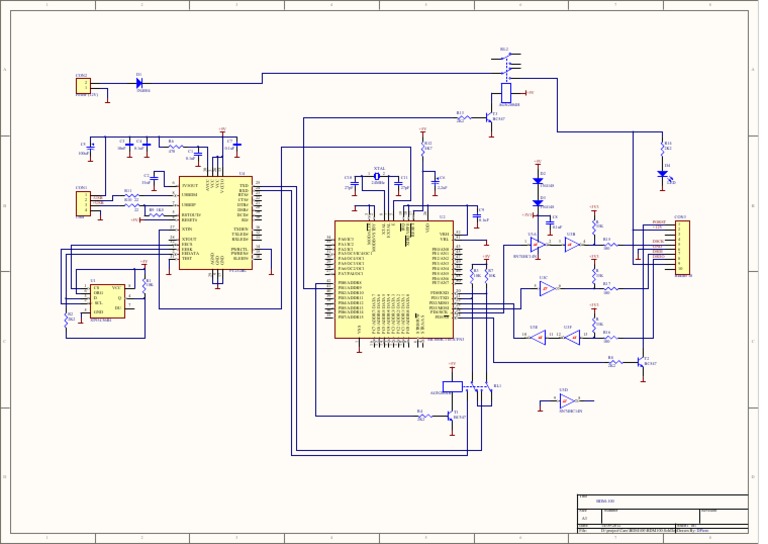Click the T2 BC547 transistor symbol
The width and height of the screenshot is (768, 544).
[x=642, y=361]
